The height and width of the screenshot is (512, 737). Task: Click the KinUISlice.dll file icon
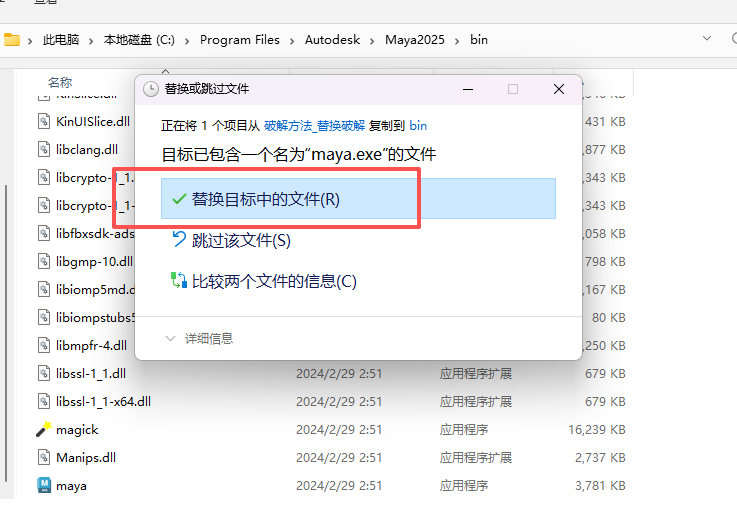pyautogui.click(x=44, y=121)
